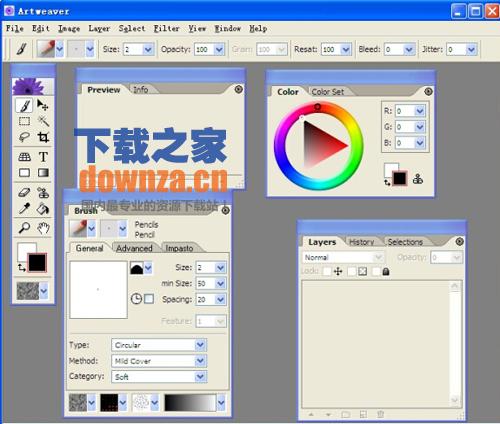Open the Opacity dropdown in options bar
The width and height of the screenshot is (500, 424).
click(219, 50)
